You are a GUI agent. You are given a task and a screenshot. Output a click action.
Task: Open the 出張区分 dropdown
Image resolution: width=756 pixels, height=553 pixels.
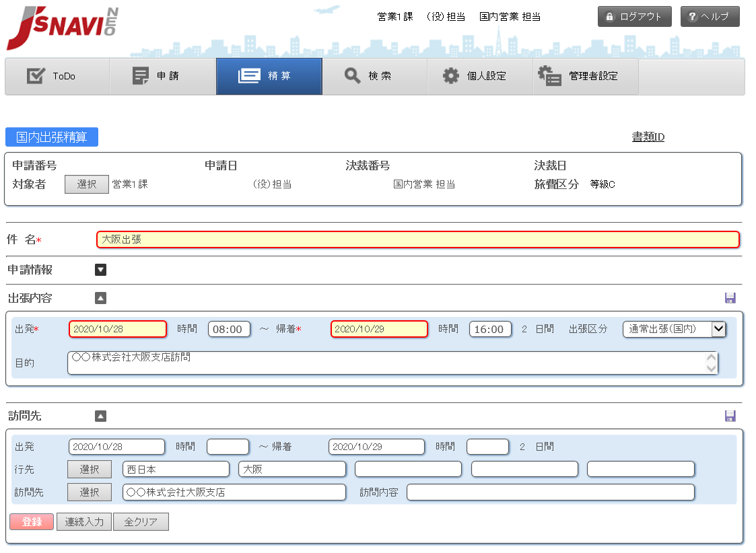coord(674,329)
